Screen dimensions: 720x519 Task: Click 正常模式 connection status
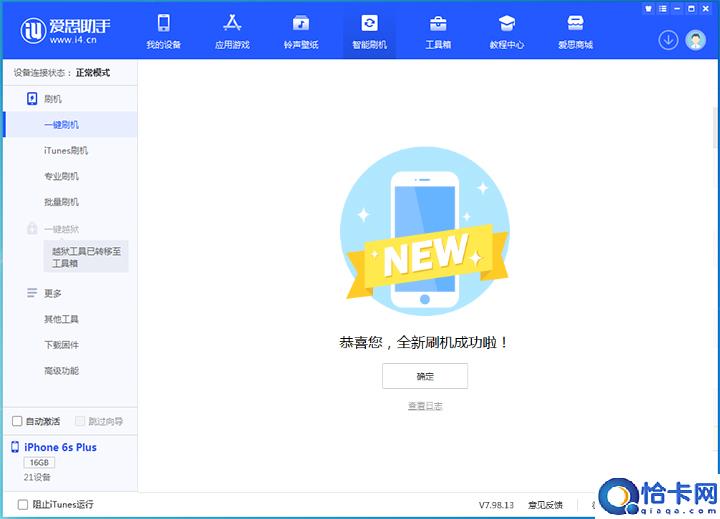click(x=93, y=73)
